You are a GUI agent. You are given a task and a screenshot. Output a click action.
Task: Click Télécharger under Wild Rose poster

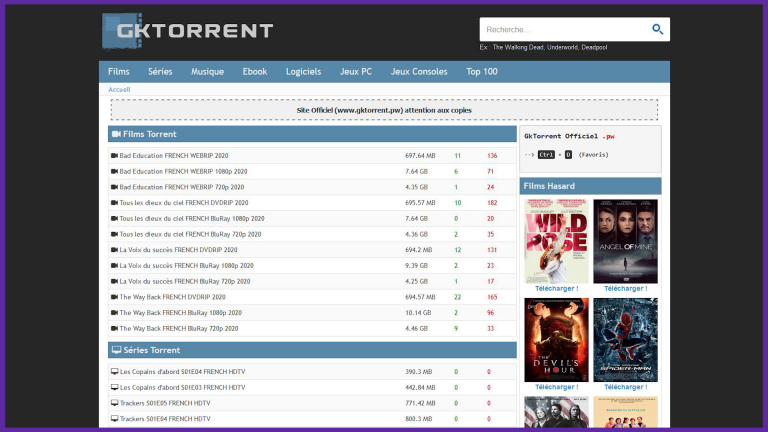(x=556, y=288)
